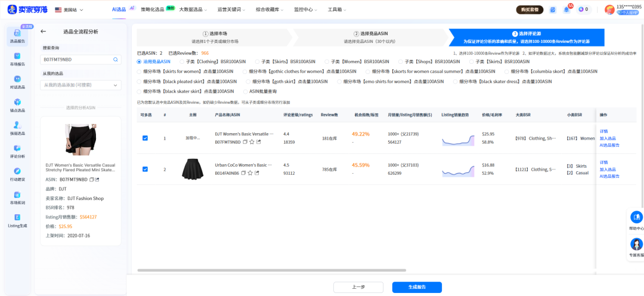The width and height of the screenshot is (644, 296).
Task: Open the notes icon beside 购买套餐
Action: click(553, 10)
